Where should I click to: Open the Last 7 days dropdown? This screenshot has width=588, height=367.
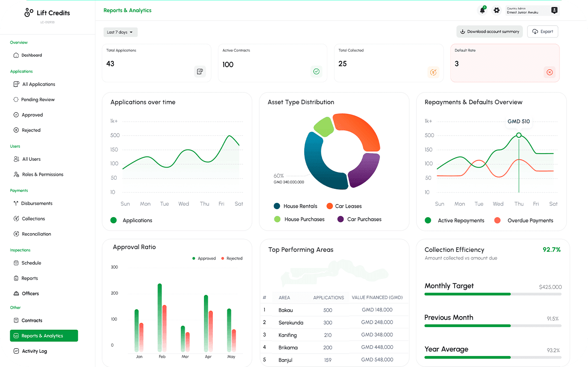click(x=120, y=32)
